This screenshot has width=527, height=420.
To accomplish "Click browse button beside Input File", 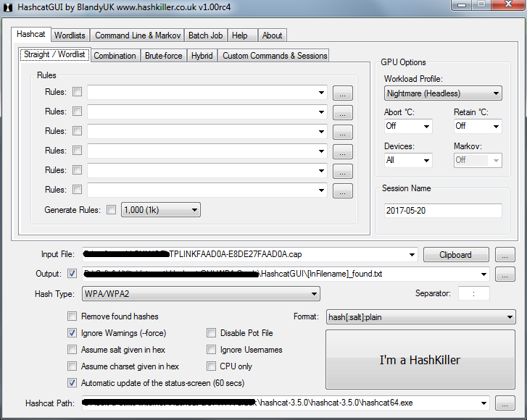I will coord(505,255).
